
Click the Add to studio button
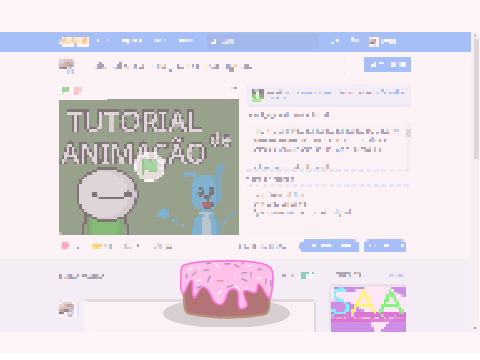[329, 246]
